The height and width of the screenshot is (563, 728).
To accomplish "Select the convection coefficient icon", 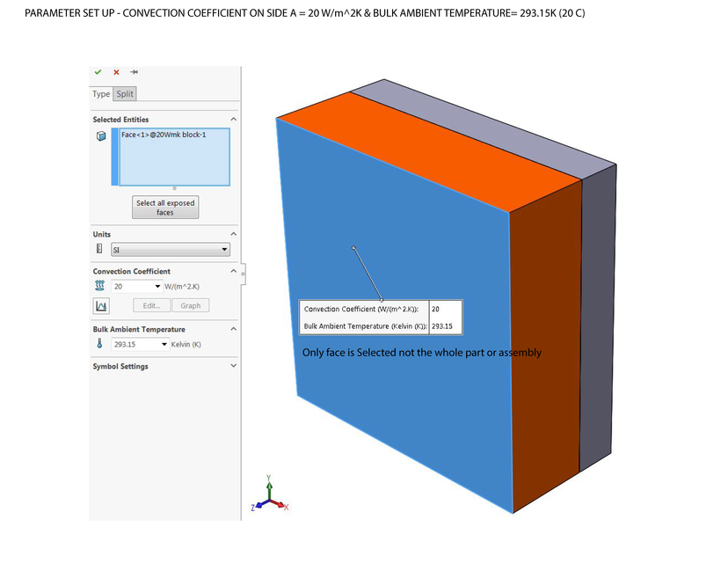I will pyautogui.click(x=99, y=286).
